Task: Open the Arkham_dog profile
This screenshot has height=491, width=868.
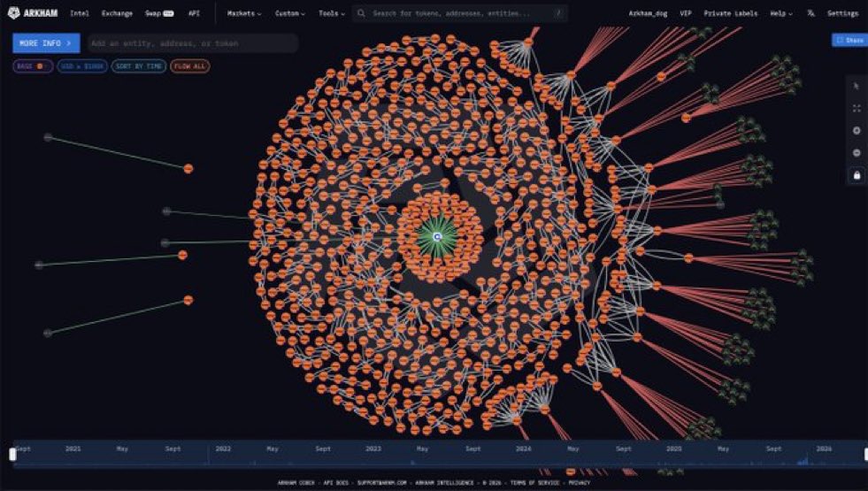Action: pyautogui.click(x=648, y=13)
